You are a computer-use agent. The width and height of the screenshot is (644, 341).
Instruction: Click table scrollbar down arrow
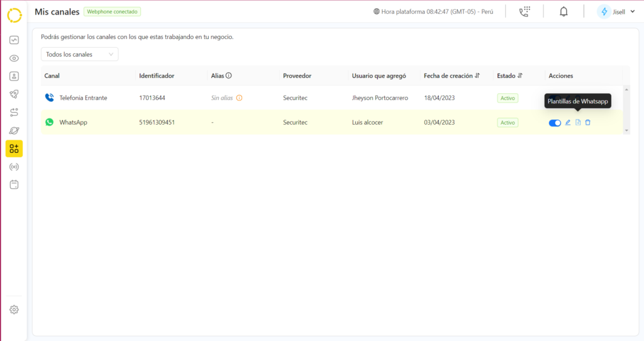[x=626, y=130]
